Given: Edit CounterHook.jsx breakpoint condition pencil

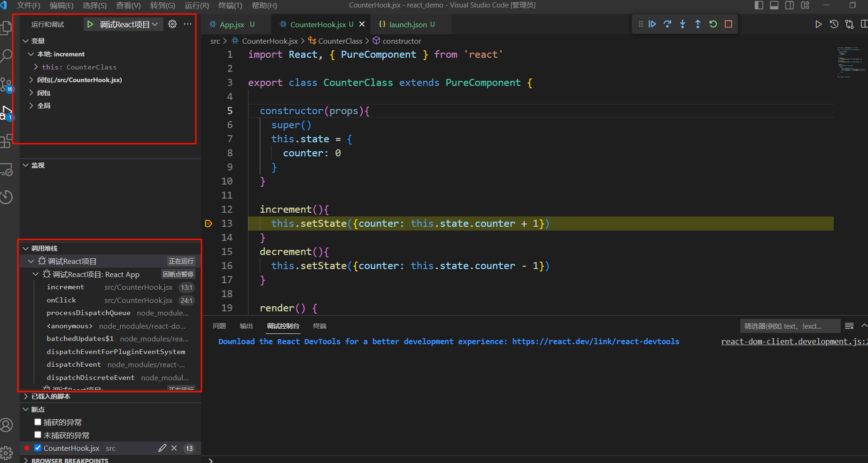Looking at the screenshot, I should (162, 448).
